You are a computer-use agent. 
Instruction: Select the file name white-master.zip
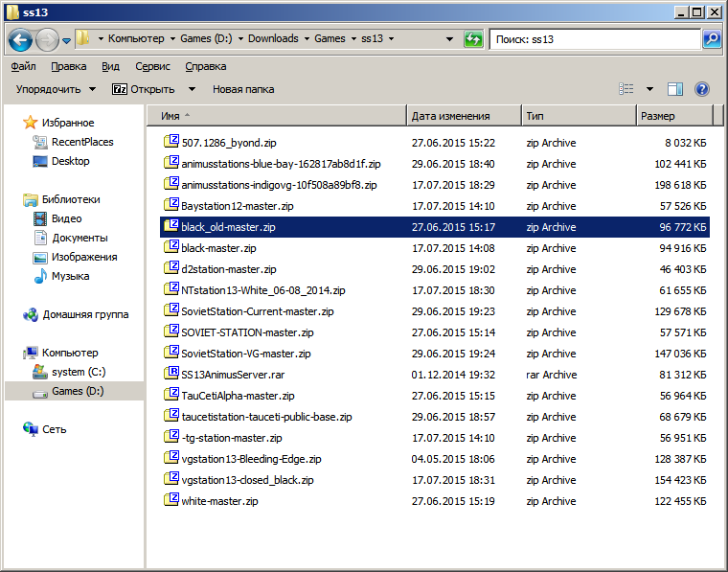219,501
